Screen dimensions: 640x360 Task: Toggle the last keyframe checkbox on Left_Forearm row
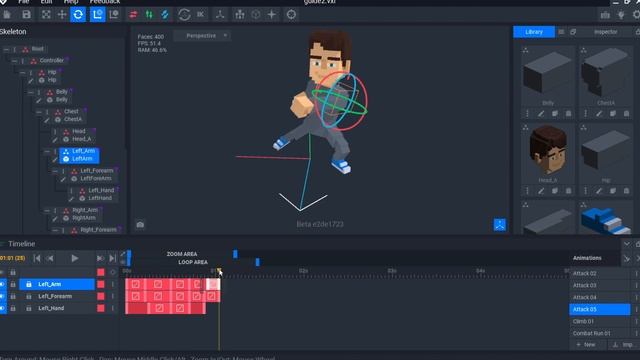(x=211, y=296)
